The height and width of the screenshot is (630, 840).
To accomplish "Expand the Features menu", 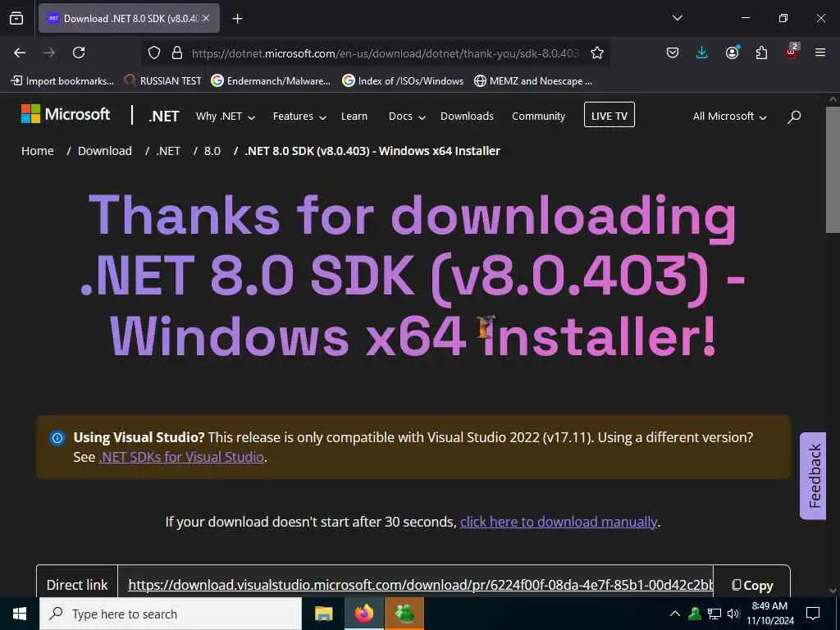I will [299, 116].
